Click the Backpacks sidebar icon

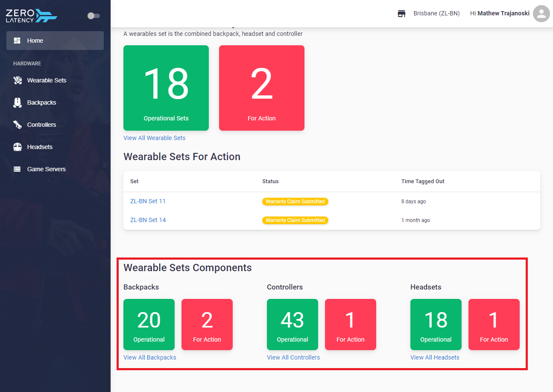17,102
